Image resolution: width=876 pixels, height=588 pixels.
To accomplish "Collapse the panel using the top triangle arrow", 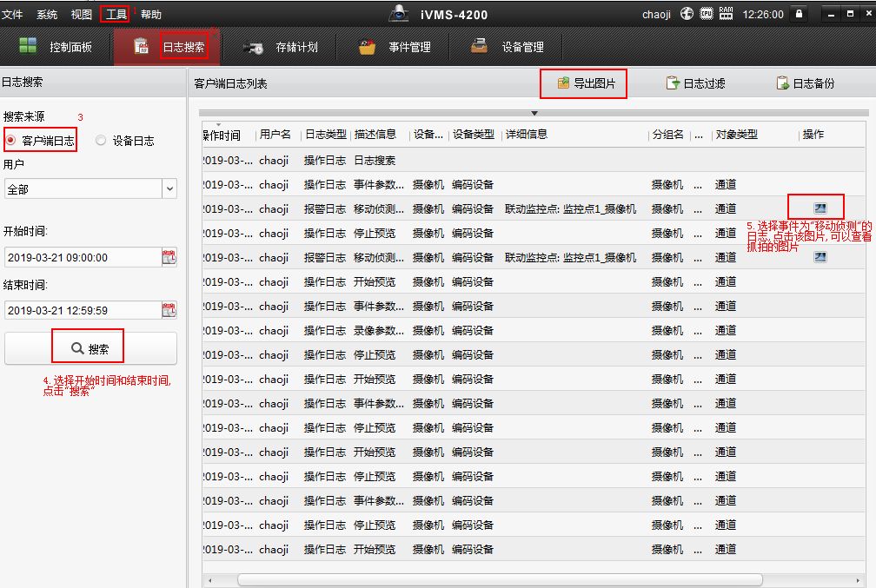I will click(534, 114).
